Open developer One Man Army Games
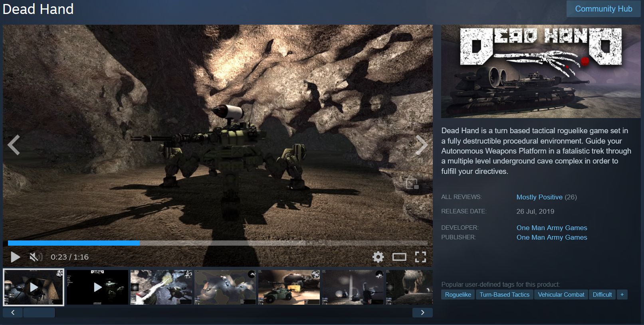The image size is (644, 325). click(552, 228)
